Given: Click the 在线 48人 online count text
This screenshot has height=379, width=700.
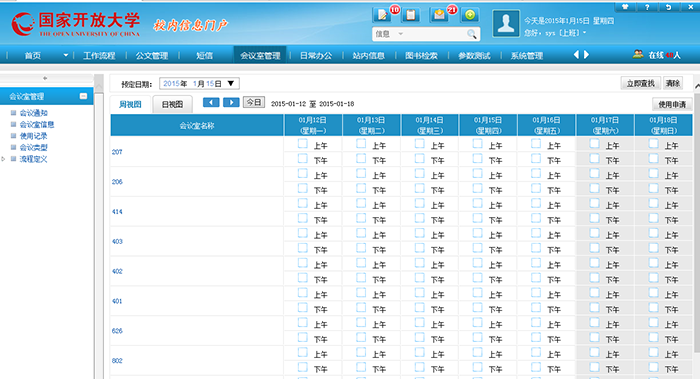Looking at the screenshot, I should coord(664,55).
